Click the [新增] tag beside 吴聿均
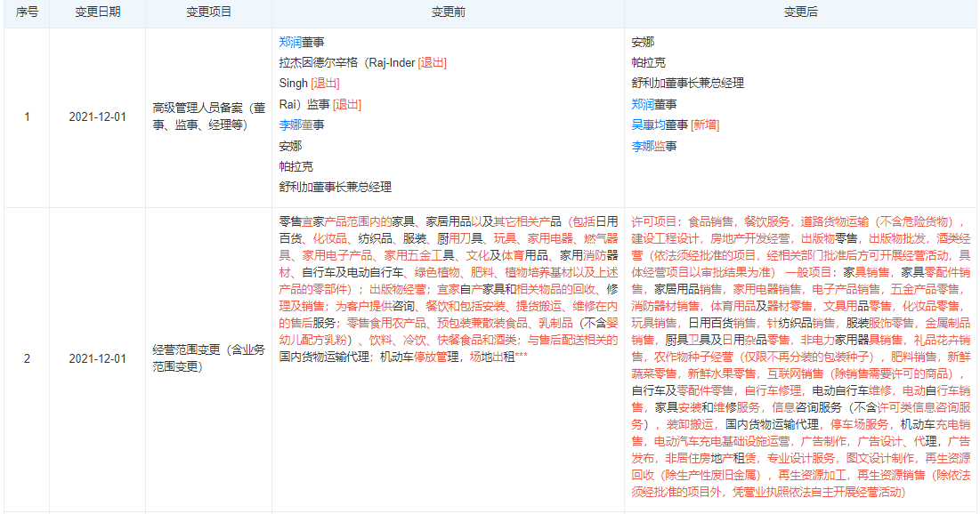Screen dimensions: 980x514 click(705, 124)
